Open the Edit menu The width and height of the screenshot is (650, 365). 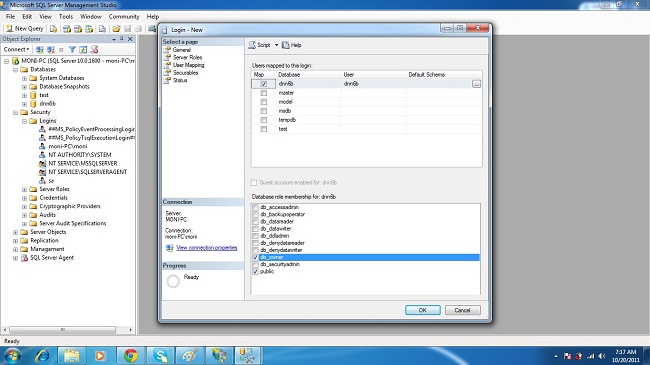27,17
